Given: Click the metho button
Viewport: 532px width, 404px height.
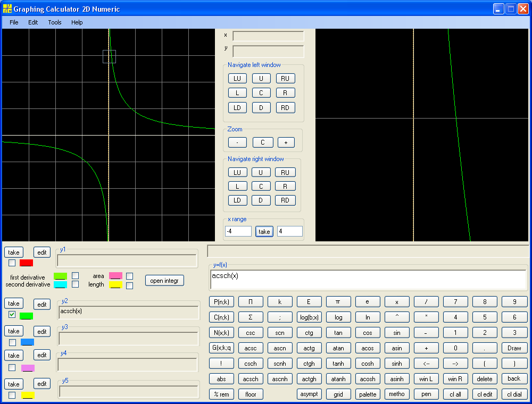Looking at the screenshot, I should (397, 394).
